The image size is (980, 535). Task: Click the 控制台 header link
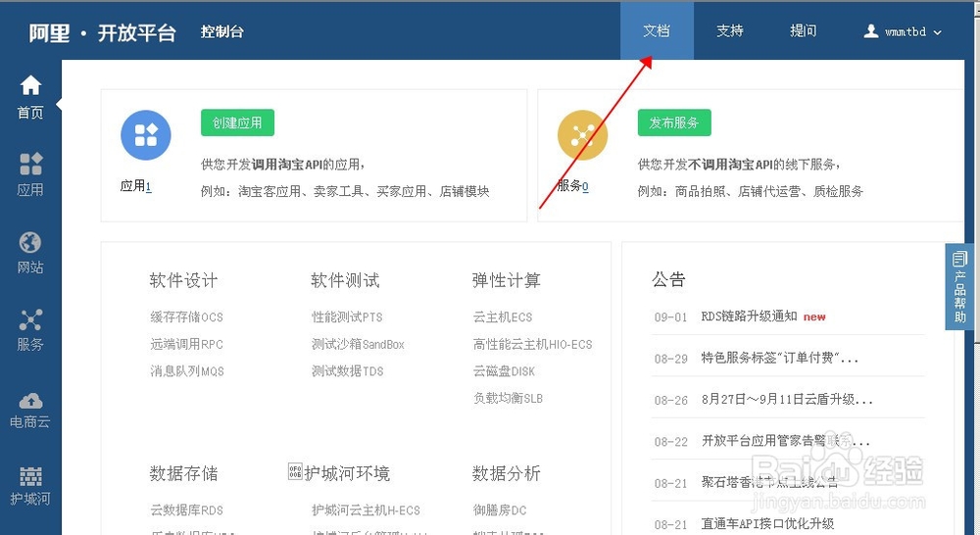tap(221, 32)
